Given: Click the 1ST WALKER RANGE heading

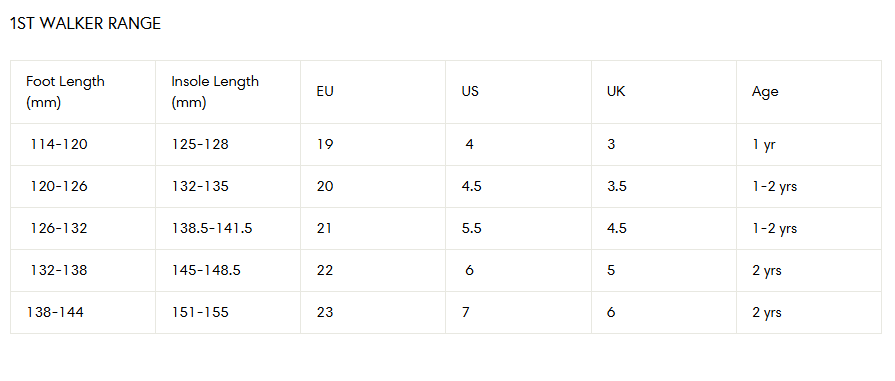Looking at the screenshot, I should tap(86, 23).
